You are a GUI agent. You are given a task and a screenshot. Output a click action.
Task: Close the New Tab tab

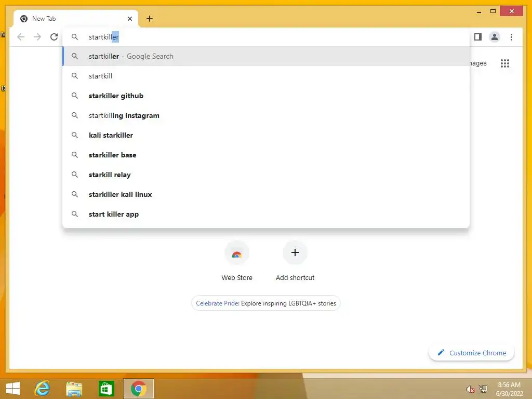(x=129, y=19)
